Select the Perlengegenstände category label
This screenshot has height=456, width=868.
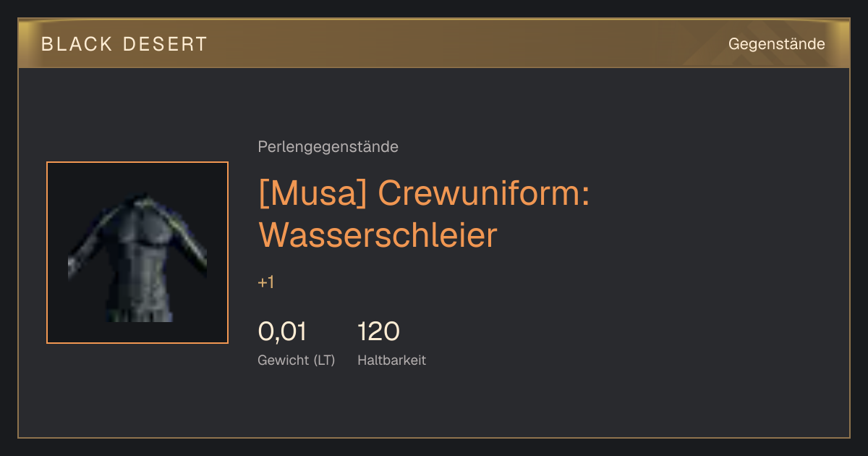[328, 147]
